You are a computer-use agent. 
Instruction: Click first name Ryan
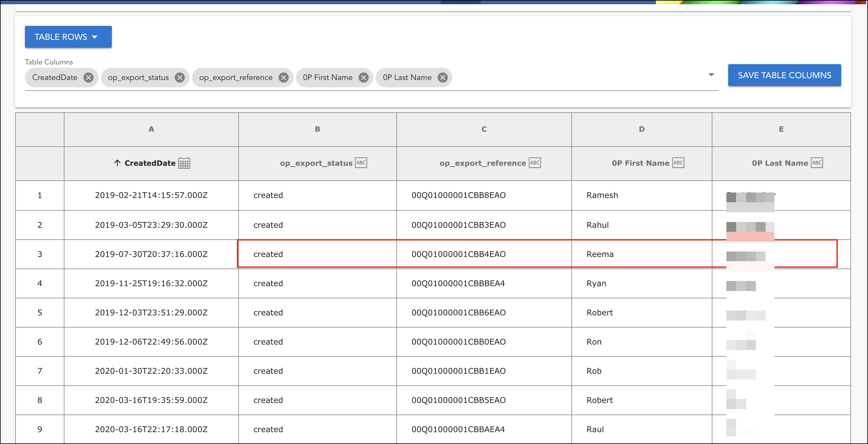coord(596,283)
